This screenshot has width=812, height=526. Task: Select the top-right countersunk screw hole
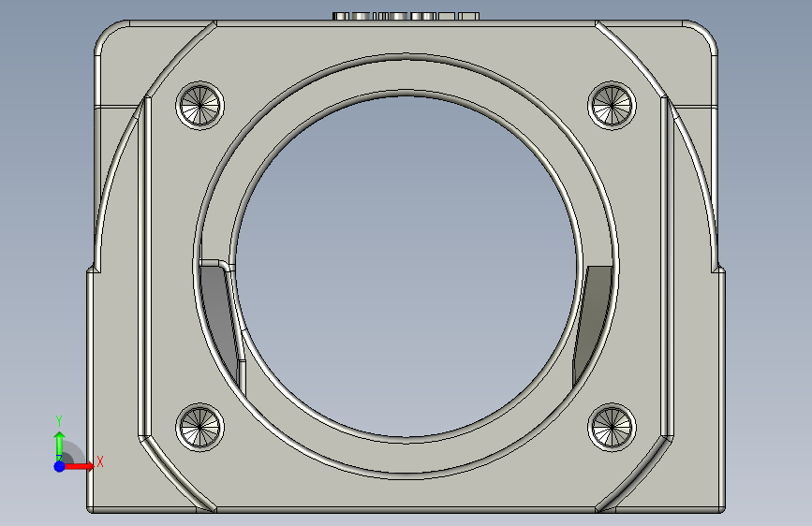[x=613, y=106]
